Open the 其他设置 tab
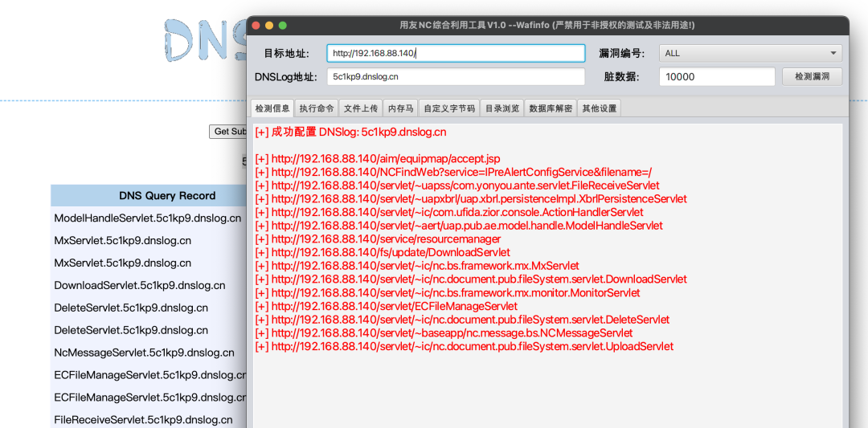 point(599,108)
